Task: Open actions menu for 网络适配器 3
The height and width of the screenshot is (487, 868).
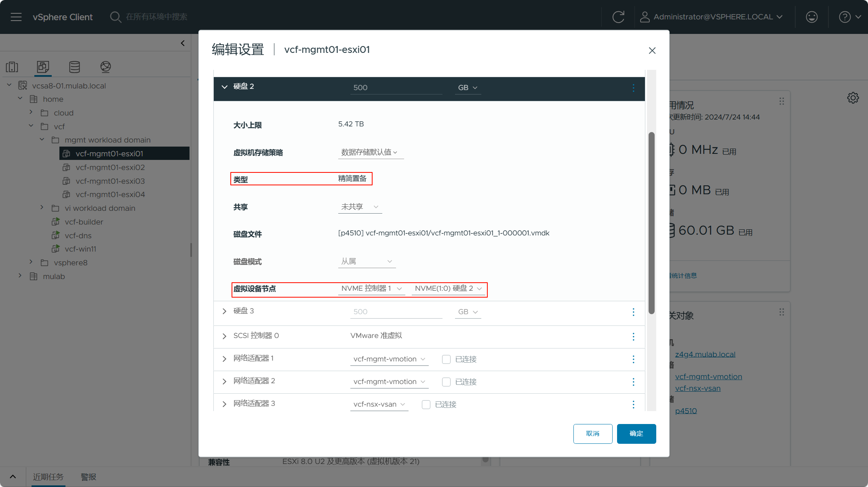Action: (x=633, y=404)
